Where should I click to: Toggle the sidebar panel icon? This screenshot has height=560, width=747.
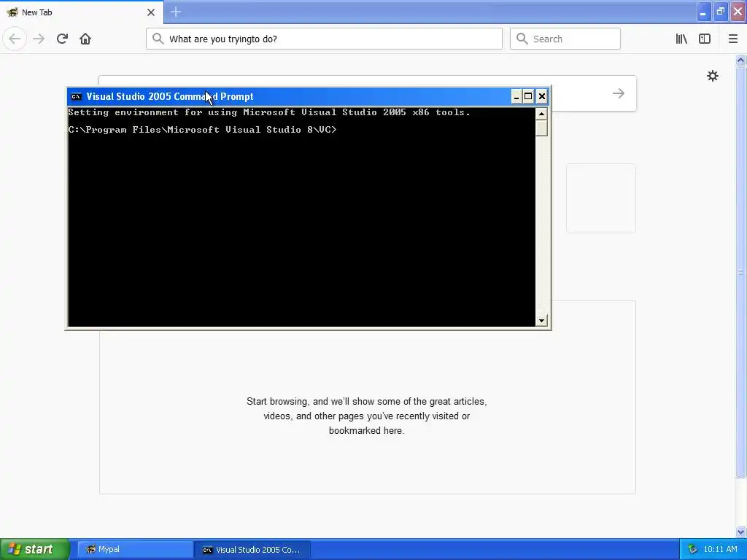[x=705, y=39]
